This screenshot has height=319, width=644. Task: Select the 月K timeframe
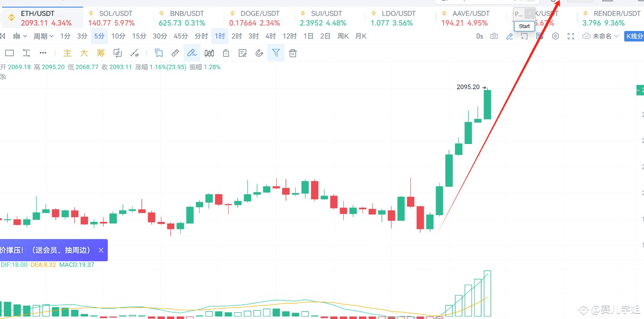click(x=361, y=36)
